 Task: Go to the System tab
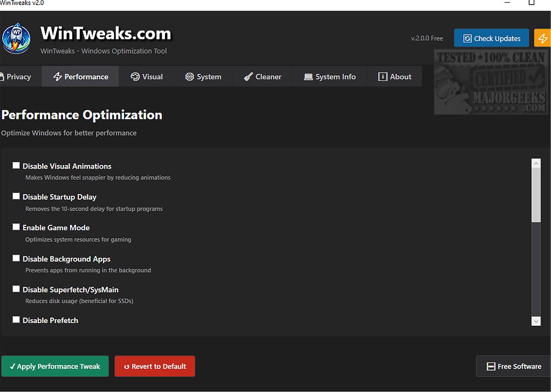point(203,77)
